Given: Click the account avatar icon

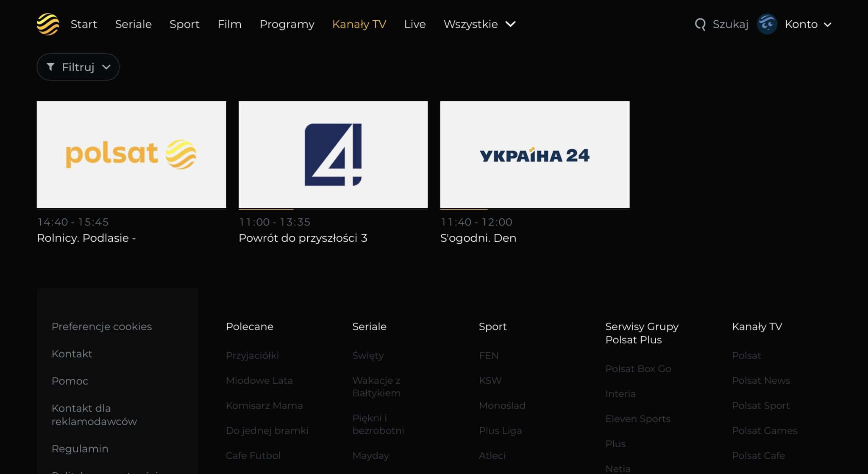Looking at the screenshot, I should [768, 24].
